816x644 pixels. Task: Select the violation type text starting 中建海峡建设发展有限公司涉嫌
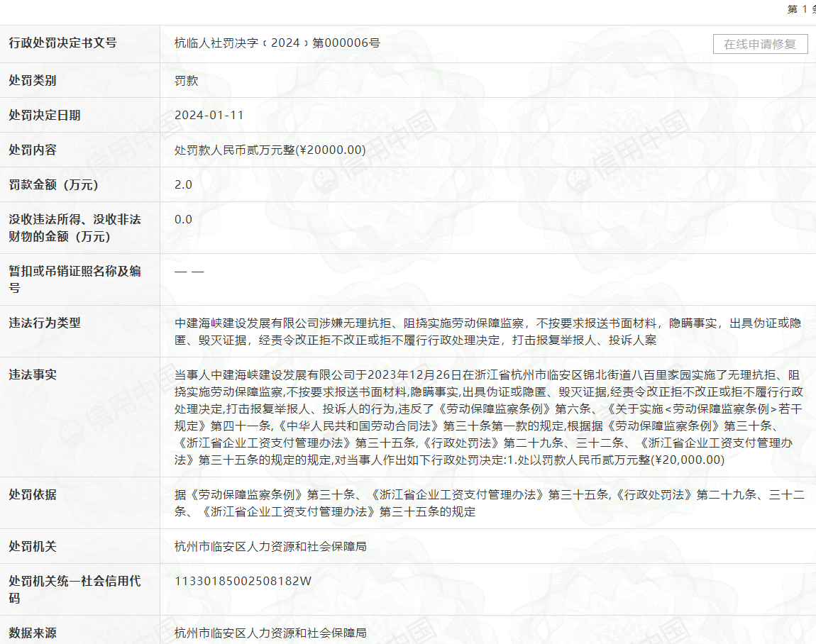[x=487, y=331]
